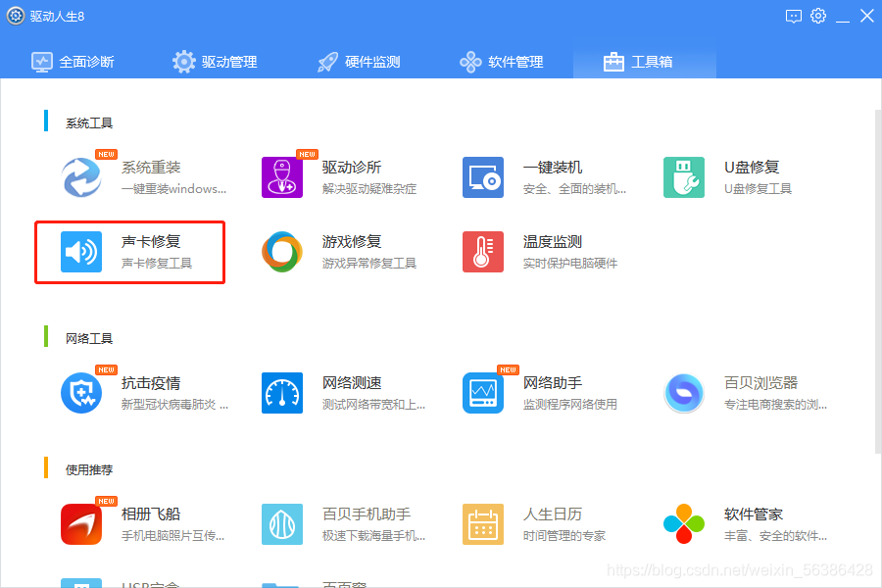The height and width of the screenshot is (588, 882).
Task: Launch the 驱动诊所 purple doctor icon
Action: [x=282, y=177]
